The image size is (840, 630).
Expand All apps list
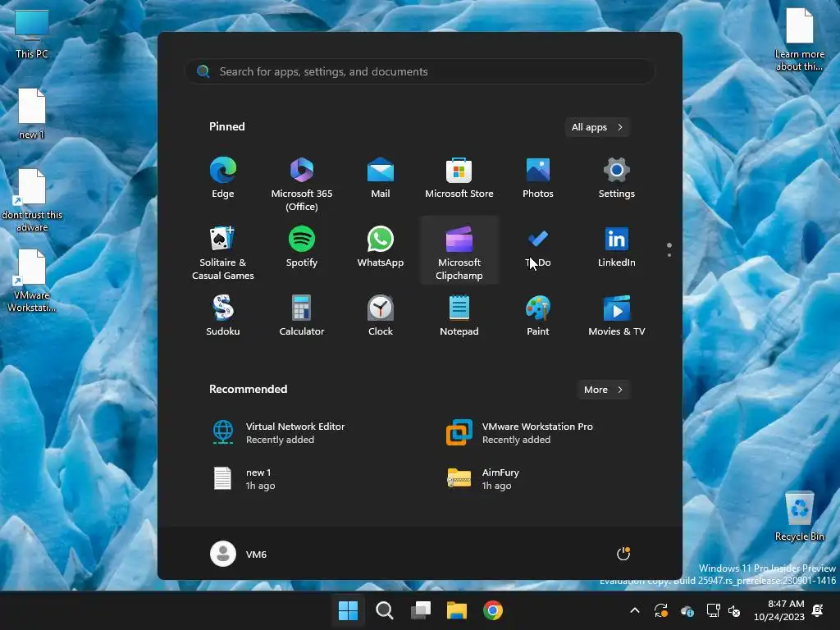coord(597,127)
